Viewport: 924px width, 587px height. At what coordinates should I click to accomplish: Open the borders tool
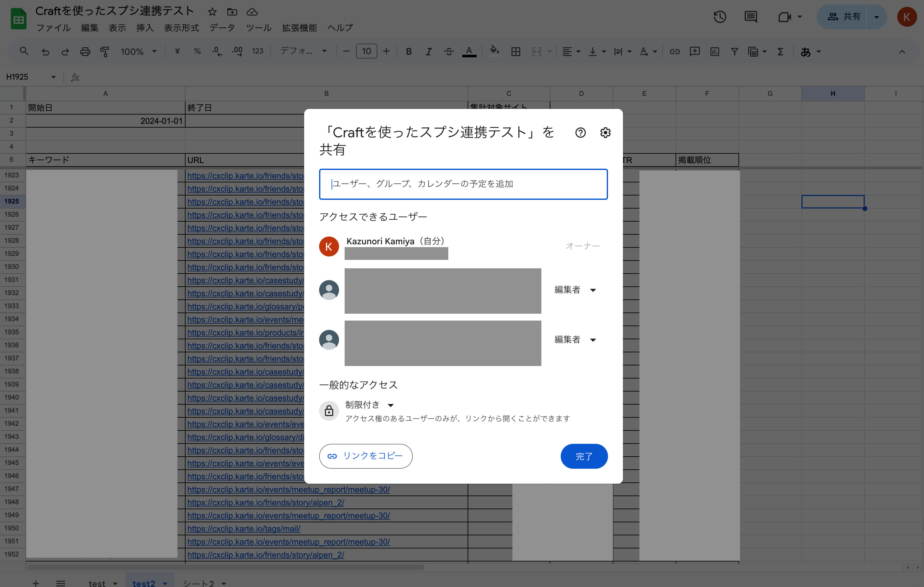(x=516, y=51)
